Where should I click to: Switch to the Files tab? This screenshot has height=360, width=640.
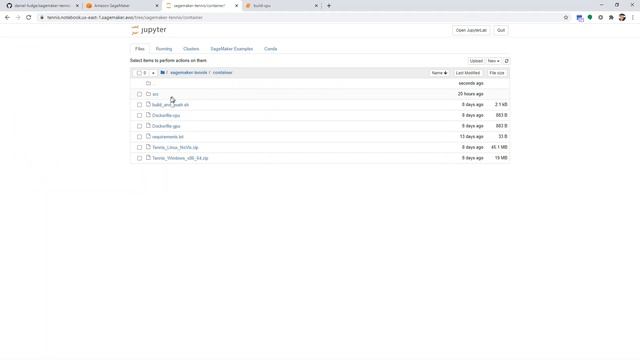click(x=140, y=49)
